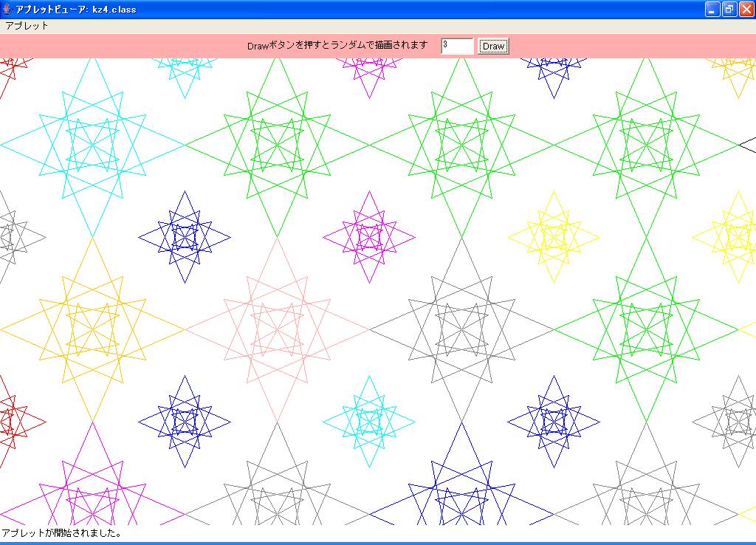Close the kz4.class applet viewer window

[746, 10]
